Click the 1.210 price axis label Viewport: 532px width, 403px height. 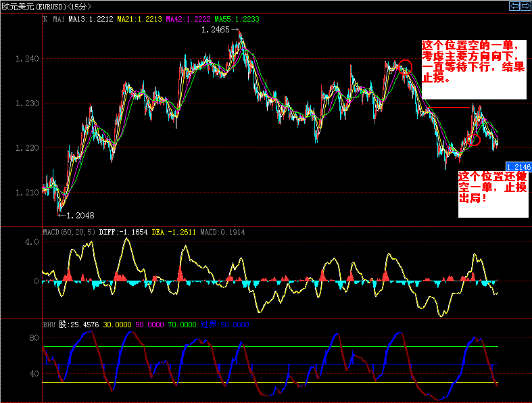27,193
